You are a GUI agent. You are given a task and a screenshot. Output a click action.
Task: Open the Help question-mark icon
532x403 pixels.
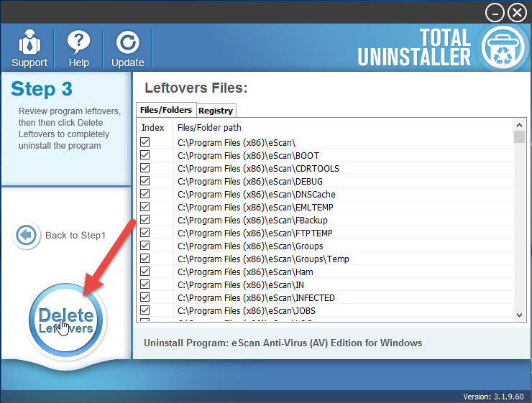pyautogui.click(x=78, y=42)
